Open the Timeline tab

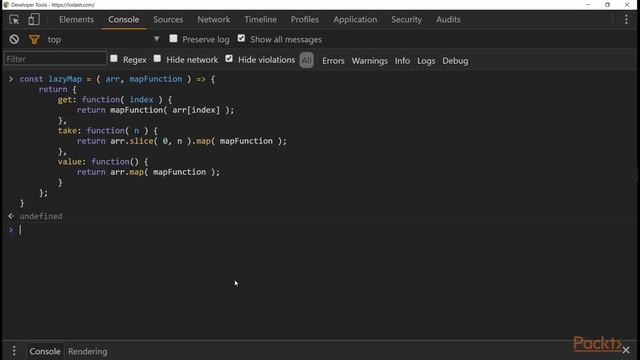260,19
